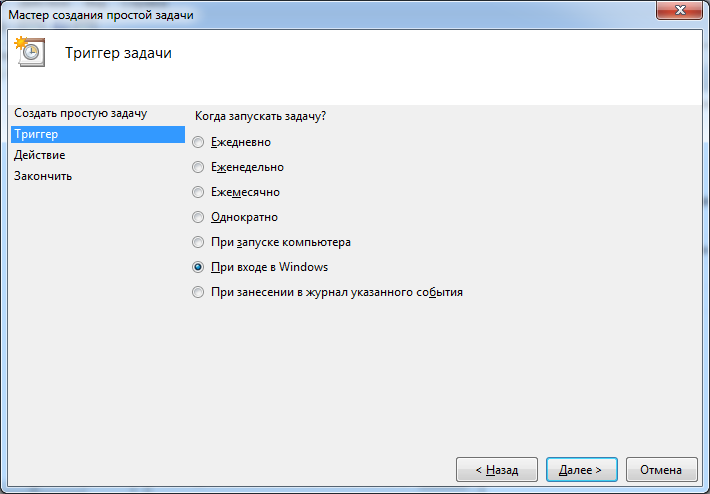Screen dimensions: 710x494
Task: Jump to the Закончить step
Action: 43,176
